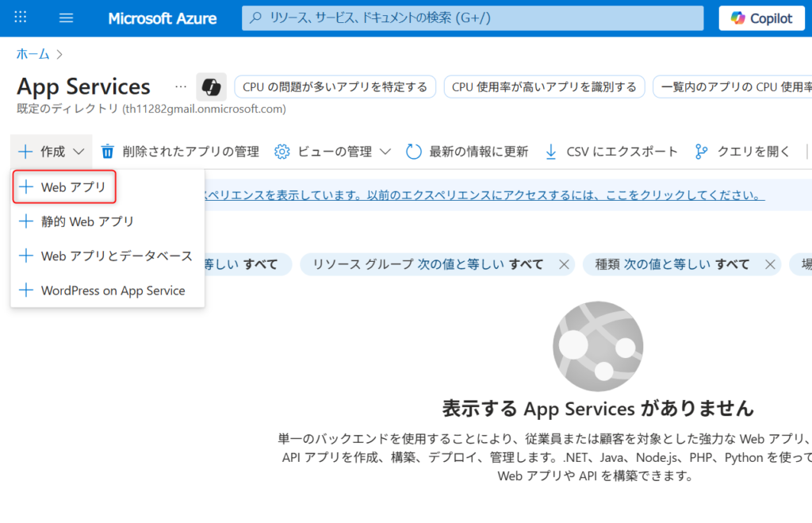Remove the リソース グループ filter
The image size is (812, 523).
[x=564, y=265]
